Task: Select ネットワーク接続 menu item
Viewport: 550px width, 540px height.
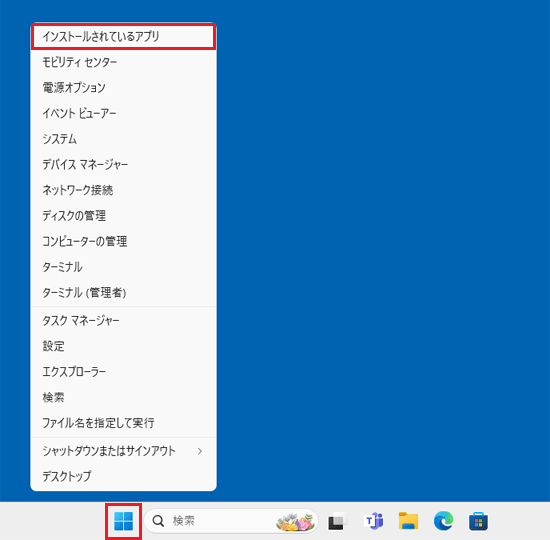Action: click(123, 190)
